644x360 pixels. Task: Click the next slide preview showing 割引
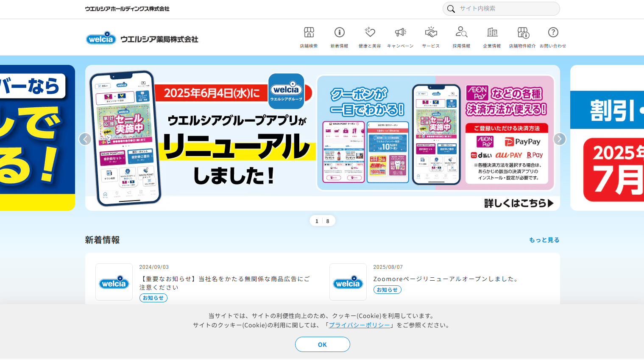click(x=607, y=138)
